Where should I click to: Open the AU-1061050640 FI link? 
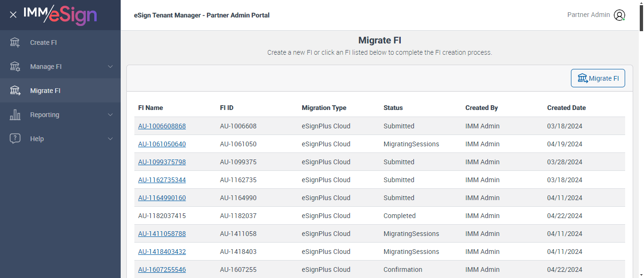click(x=162, y=144)
